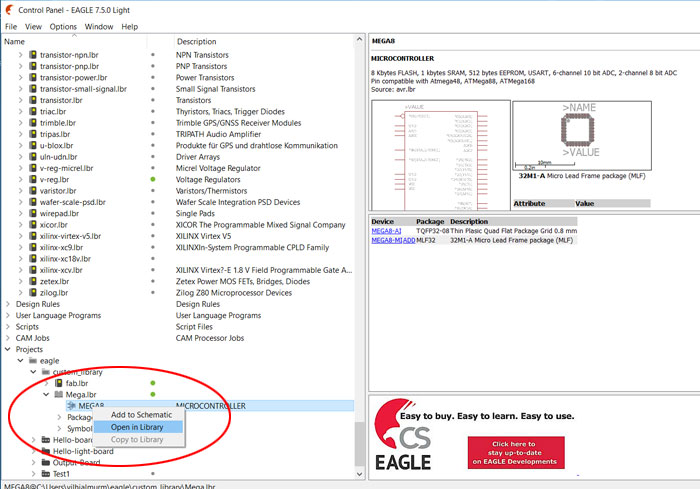Click the zilog.lbr library icon
The image size is (700, 489).
(33, 293)
